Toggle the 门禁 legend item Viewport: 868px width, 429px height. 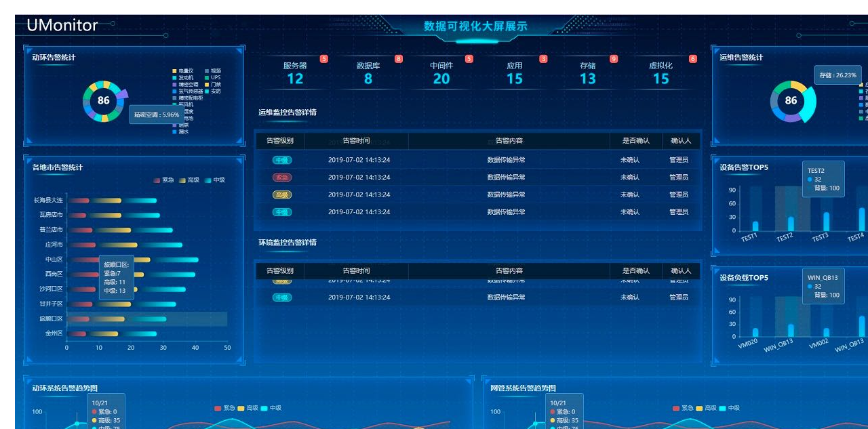pos(212,84)
